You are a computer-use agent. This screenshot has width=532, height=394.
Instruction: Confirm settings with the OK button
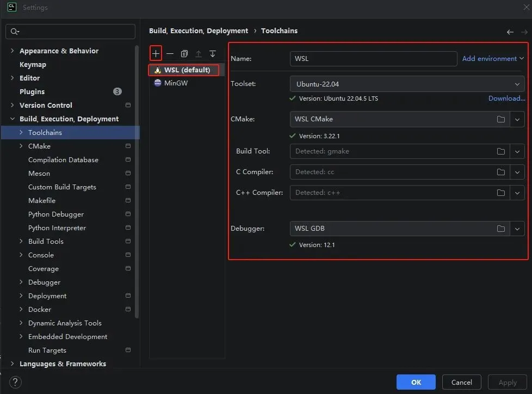tap(416, 382)
